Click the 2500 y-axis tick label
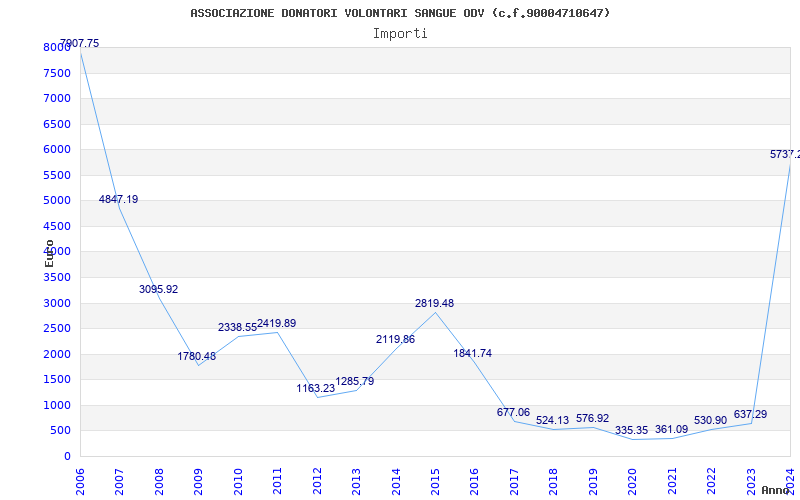Screen dimensions: 800x500 click(57, 329)
